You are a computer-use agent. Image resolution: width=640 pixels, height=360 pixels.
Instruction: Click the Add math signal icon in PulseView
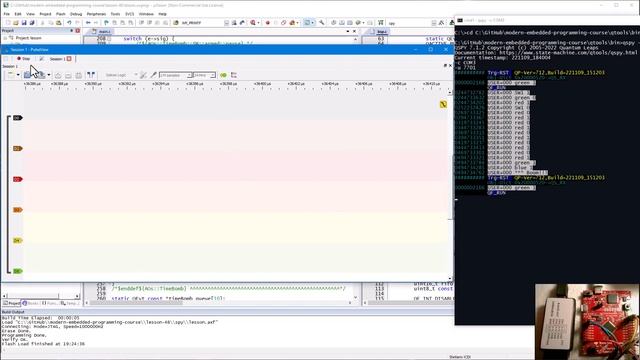coord(234,75)
